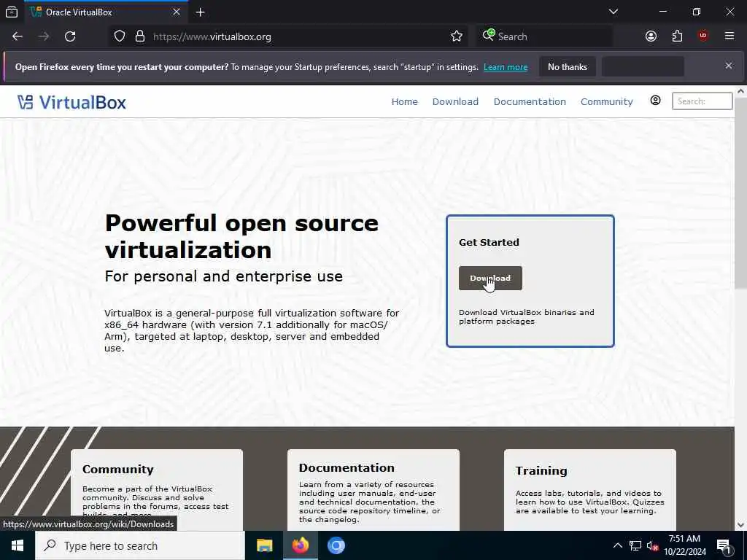Click the page vertical scrollbar thumb

tap(741, 192)
